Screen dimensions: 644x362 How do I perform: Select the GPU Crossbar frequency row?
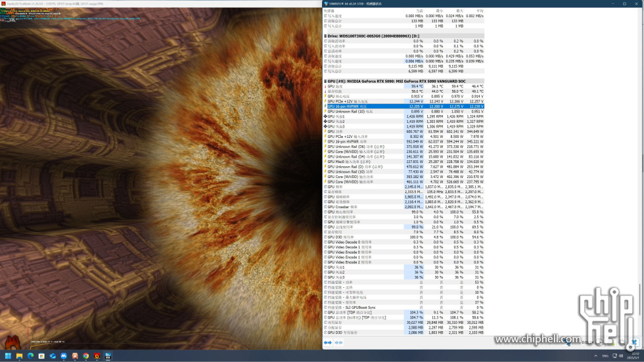click(x=403, y=207)
